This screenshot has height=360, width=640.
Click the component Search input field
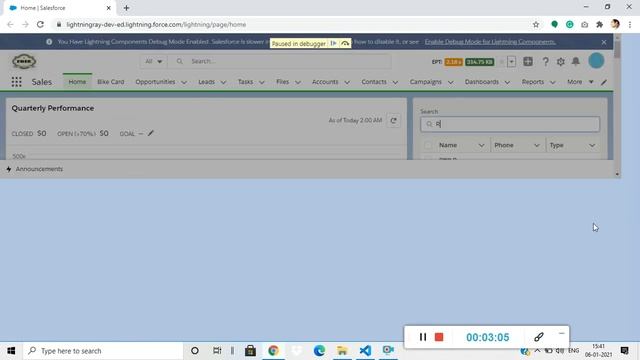coord(510,124)
